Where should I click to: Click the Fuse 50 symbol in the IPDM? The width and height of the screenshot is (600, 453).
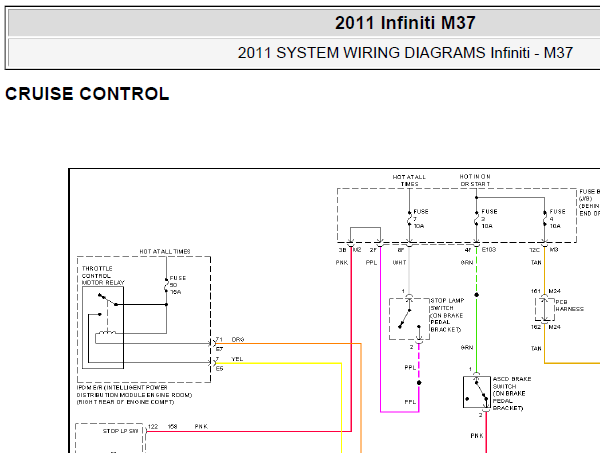[166, 285]
